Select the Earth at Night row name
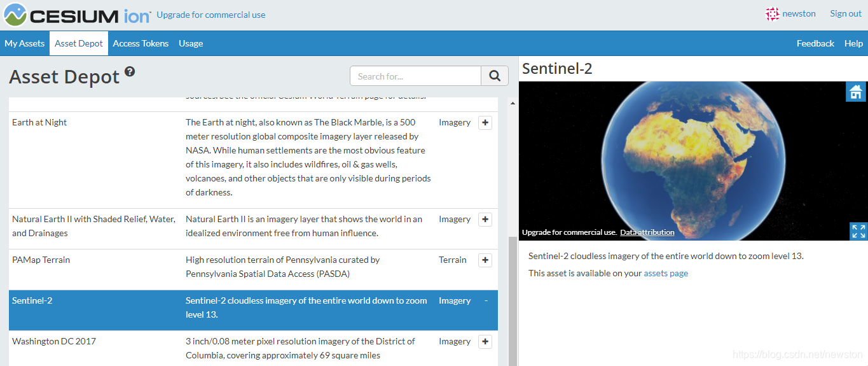This screenshot has height=366, width=868. tap(39, 122)
